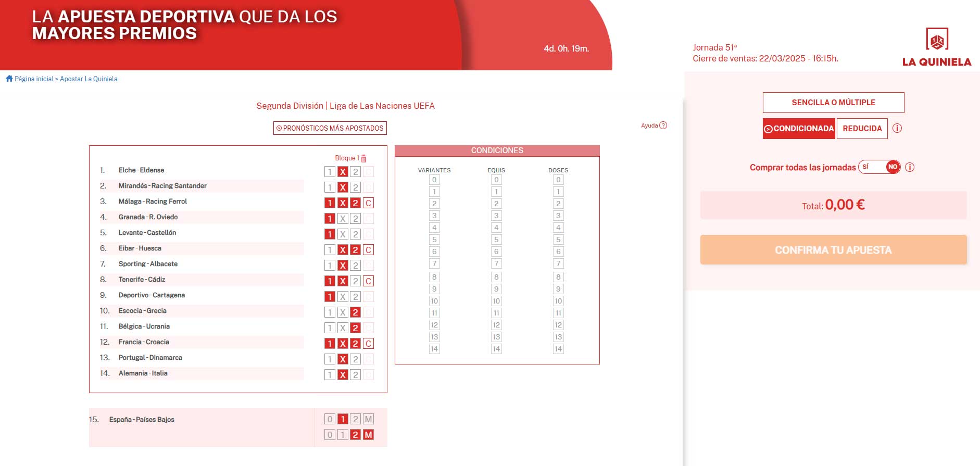The image size is (980, 466).
Task: Open the Ayuda help question icon
Action: 663,125
